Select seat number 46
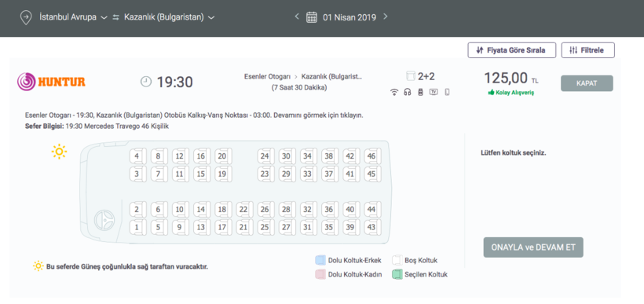Screen dimensions: 644x304 tap(371, 156)
